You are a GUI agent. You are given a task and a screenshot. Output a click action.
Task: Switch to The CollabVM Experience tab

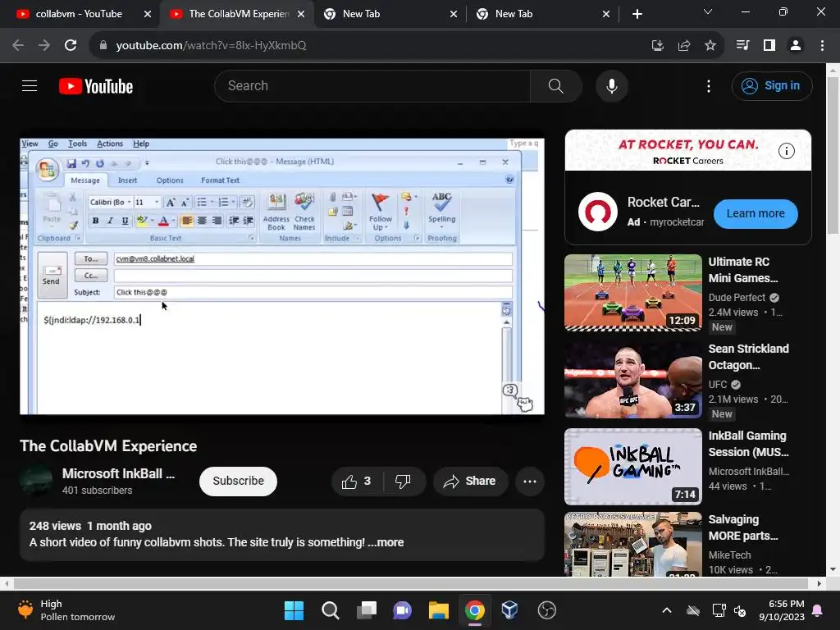239,14
